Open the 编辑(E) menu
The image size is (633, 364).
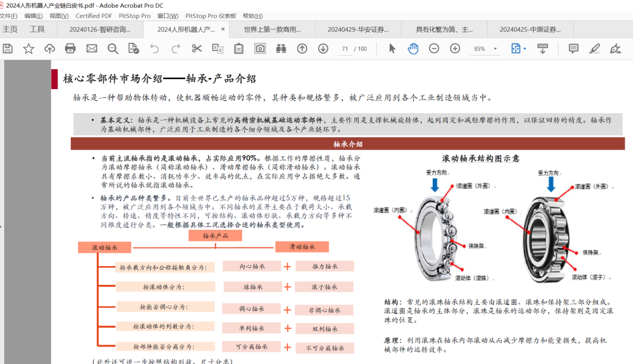tap(33, 16)
